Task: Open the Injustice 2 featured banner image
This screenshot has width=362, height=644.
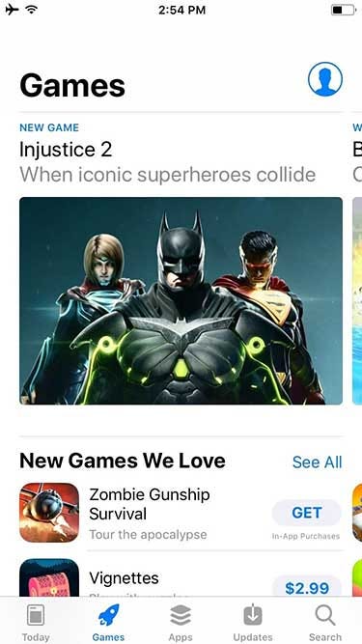Action: point(181,300)
